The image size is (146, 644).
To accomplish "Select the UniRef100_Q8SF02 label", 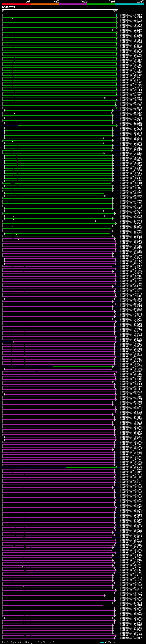I will pos(131,53).
